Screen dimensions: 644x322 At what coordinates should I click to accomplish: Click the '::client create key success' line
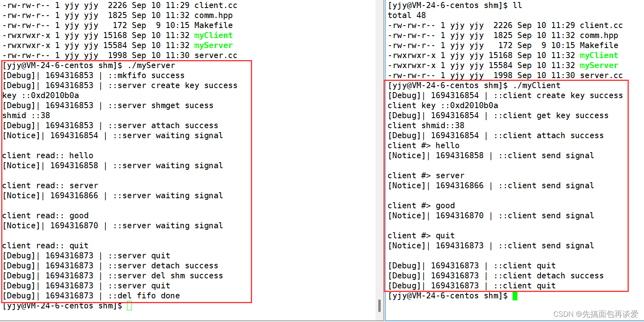point(505,96)
